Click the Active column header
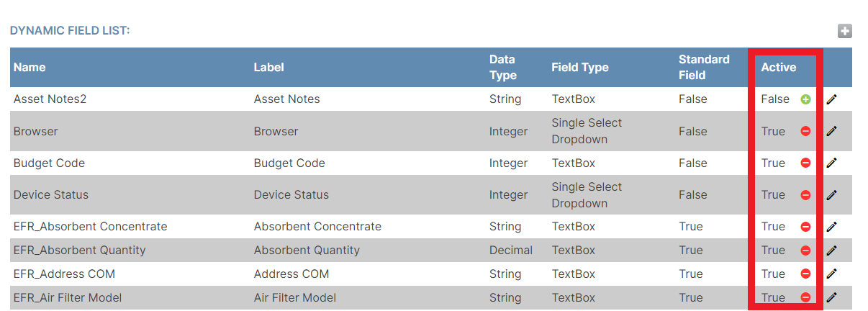The width and height of the screenshot is (868, 311). click(779, 67)
